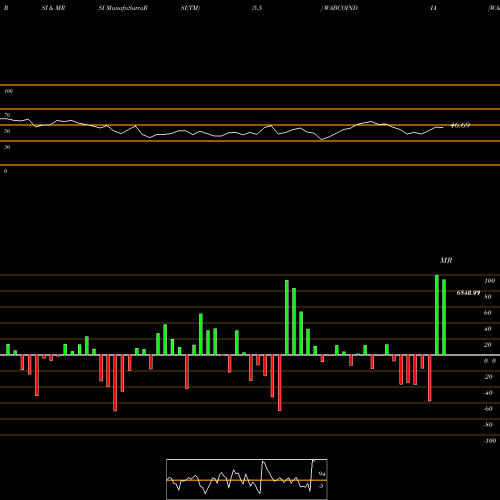This screenshot has height=500, width=500.
Task: Click the 94 label in mini chart
Action: tap(322, 474)
